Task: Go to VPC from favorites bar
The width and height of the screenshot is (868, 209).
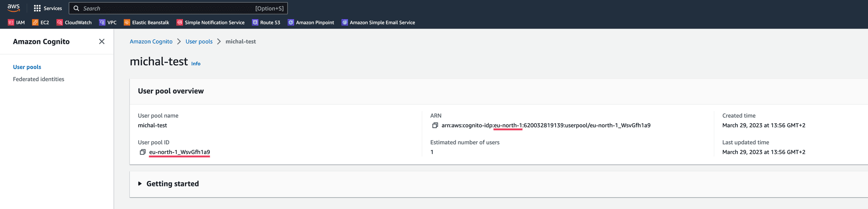Action: (108, 23)
